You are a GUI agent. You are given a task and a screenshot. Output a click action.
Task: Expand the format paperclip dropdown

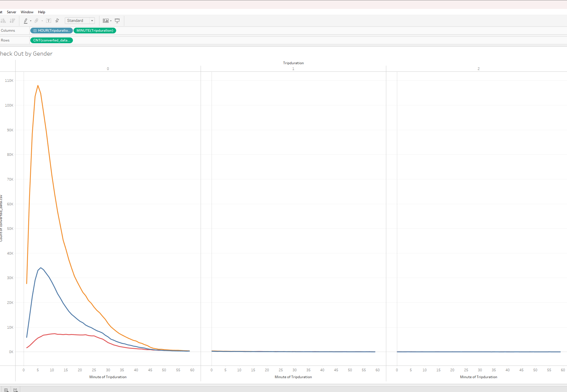[42, 21]
